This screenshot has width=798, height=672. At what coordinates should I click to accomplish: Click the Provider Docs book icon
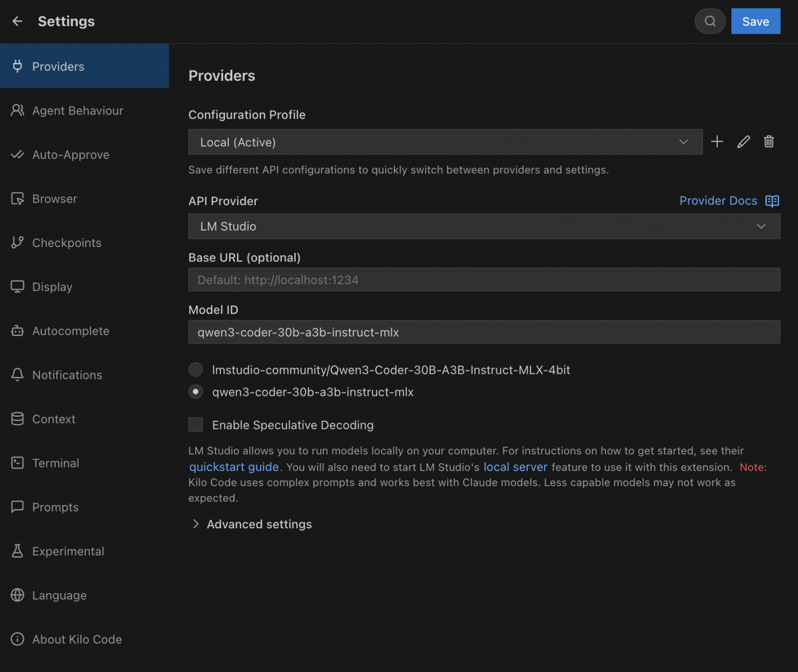click(772, 201)
